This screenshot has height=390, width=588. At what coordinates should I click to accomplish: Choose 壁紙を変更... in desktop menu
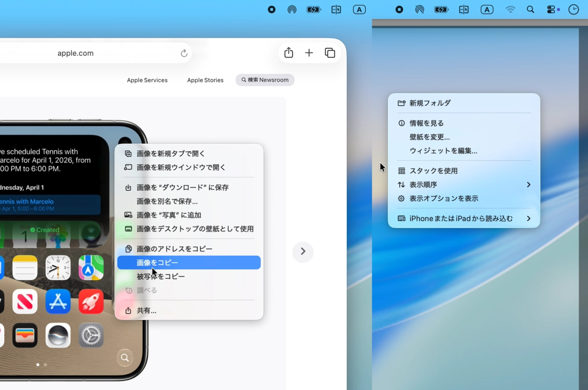(464, 137)
